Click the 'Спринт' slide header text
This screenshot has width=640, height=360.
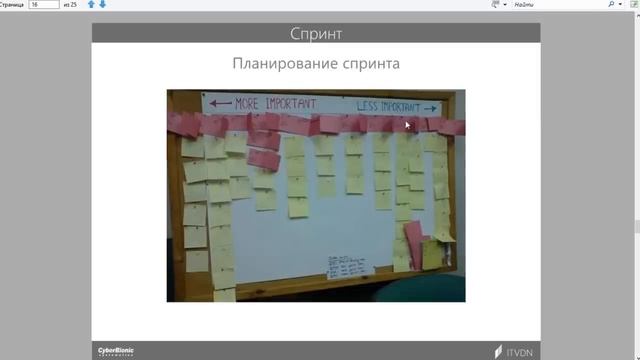point(316,33)
